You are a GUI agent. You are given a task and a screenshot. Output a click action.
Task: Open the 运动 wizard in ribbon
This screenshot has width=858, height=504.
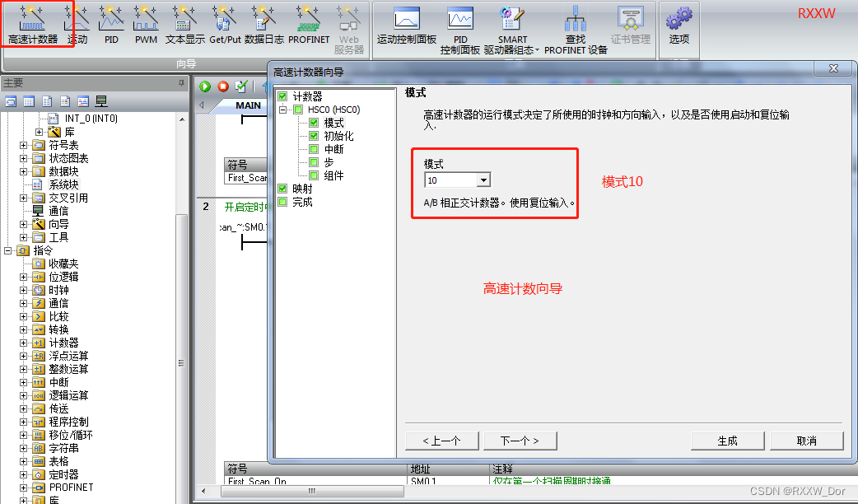(x=77, y=25)
